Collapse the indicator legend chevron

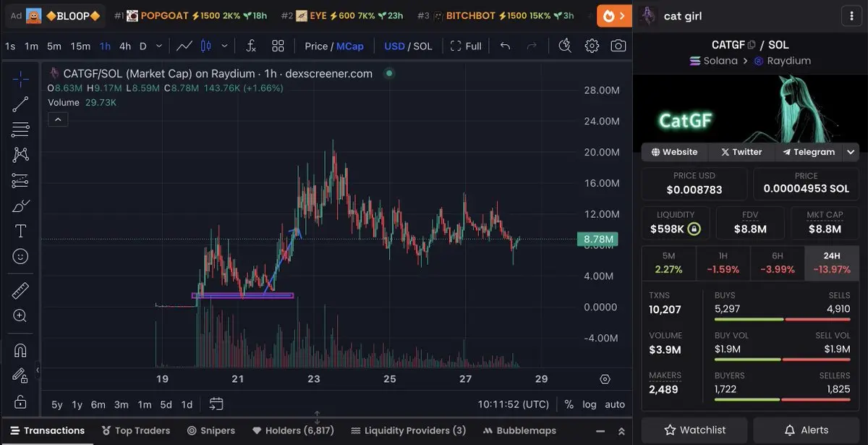click(x=58, y=119)
